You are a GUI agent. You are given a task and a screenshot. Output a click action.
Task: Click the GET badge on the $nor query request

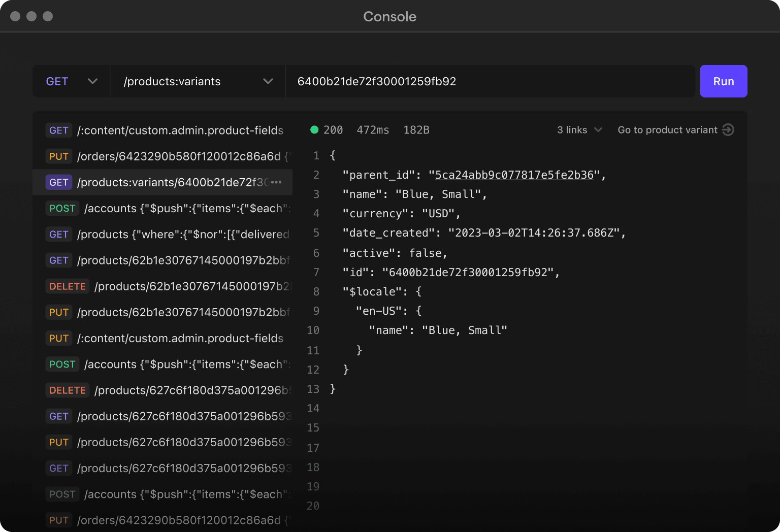(x=58, y=234)
